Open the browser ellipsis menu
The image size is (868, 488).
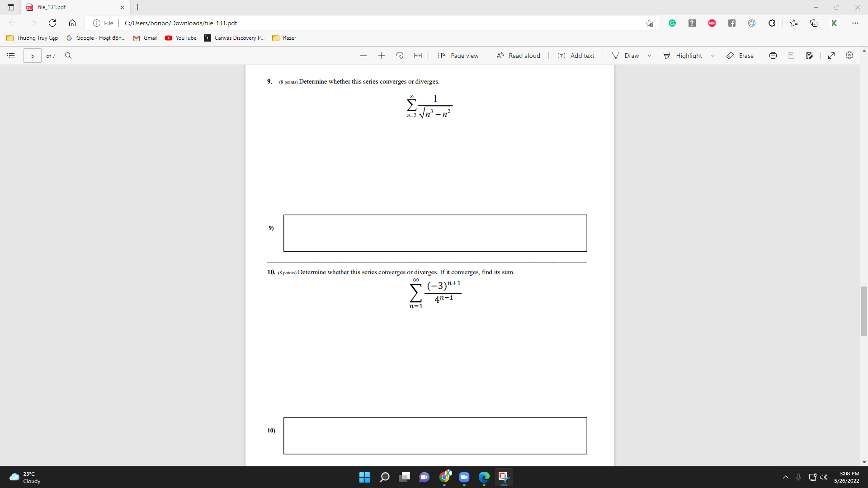pyautogui.click(x=855, y=23)
